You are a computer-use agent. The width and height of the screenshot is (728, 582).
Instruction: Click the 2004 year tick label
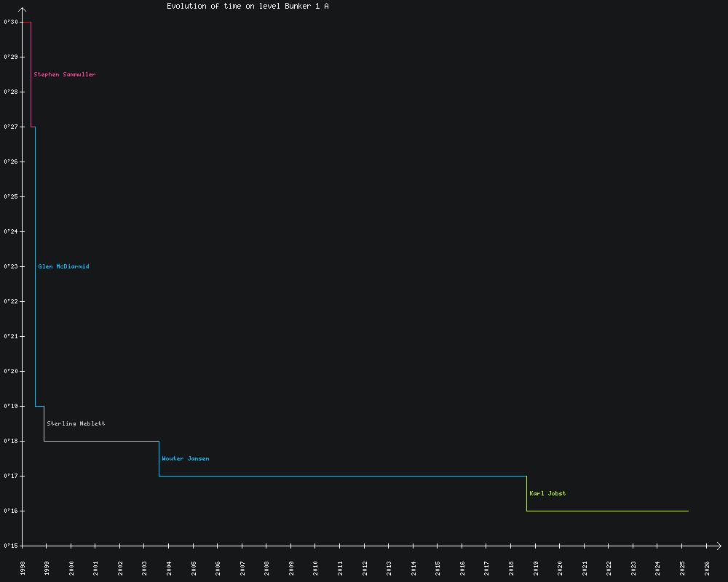click(170, 567)
